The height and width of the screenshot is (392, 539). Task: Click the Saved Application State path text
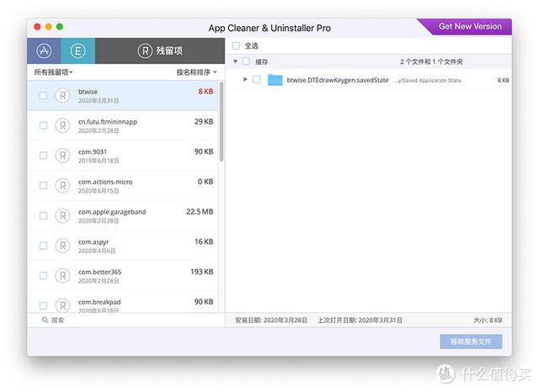(428, 80)
